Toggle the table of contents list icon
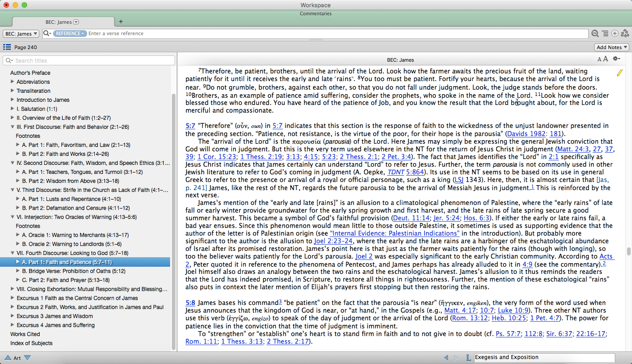632x364 pixels. pos(7,47)
